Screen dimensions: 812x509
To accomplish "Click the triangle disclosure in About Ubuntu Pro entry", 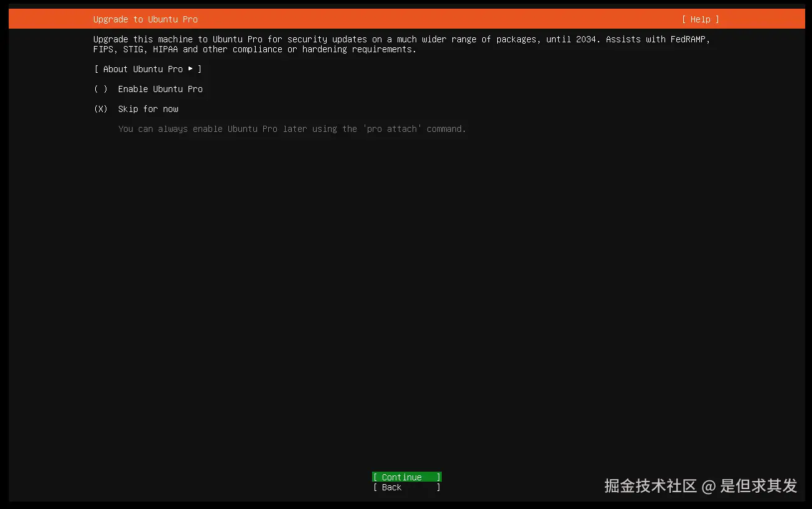I will [x=190, y=69].
